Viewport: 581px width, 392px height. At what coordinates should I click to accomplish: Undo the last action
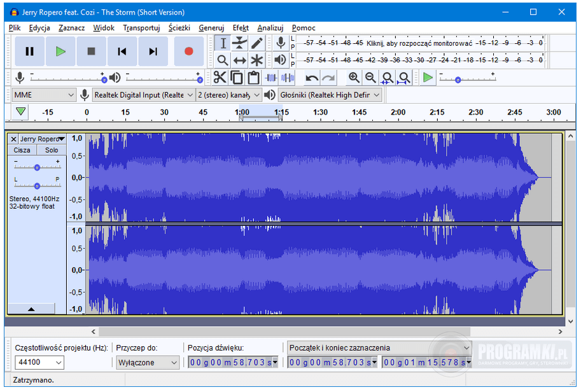pos(312,78)
